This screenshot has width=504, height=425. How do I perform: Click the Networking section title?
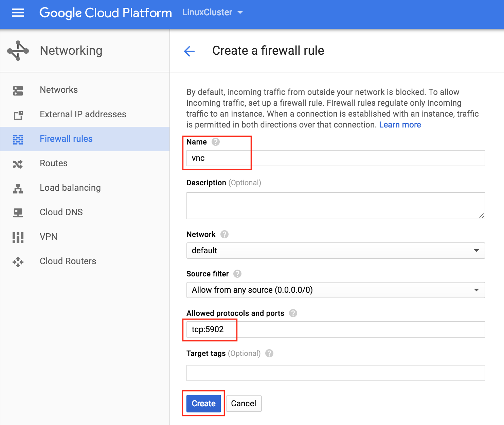pyautogui.click(x=71, y=51)
